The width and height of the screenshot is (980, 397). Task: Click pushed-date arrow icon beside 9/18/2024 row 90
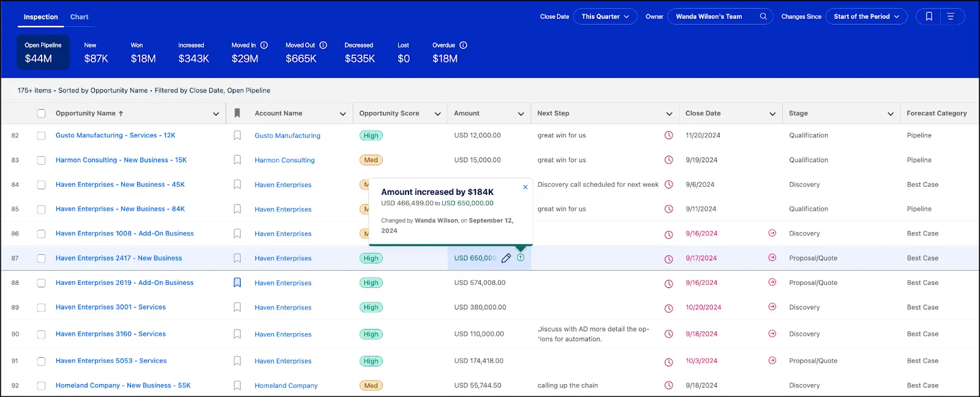pos(772,334)
